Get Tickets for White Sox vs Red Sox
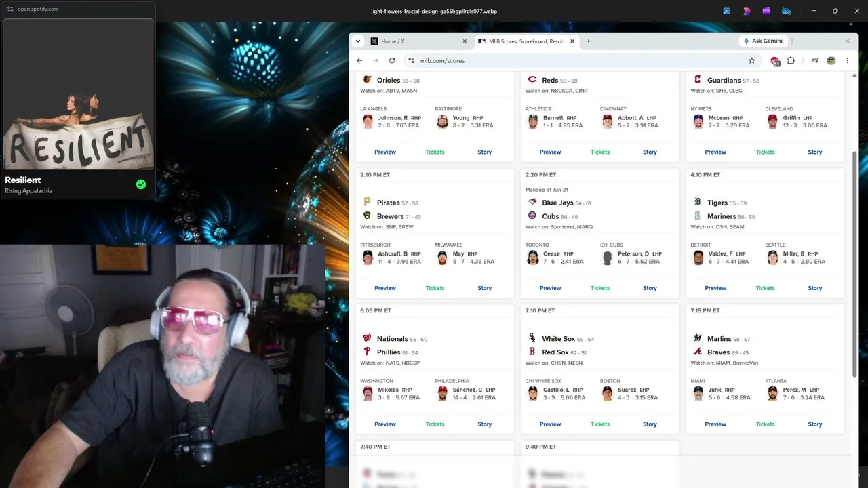Viewport: 868px width, 488px height. [600, 424]
